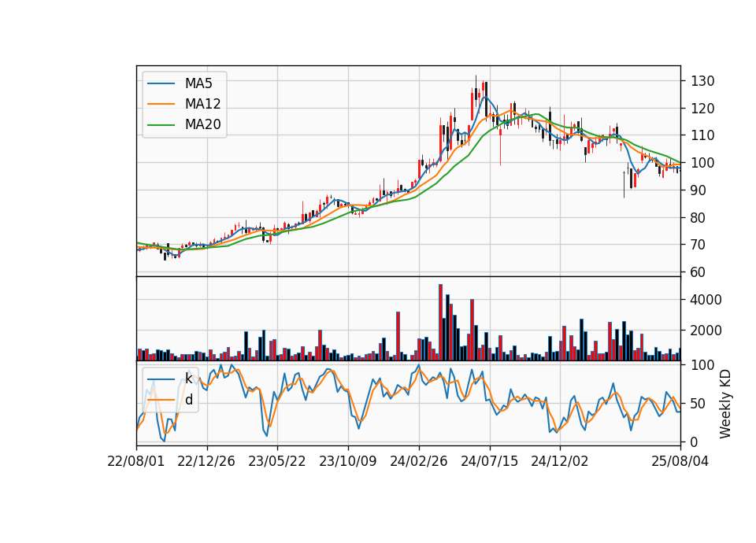Click the 60 price axis label
Viewport: 756px width, 543px height.
[x=699, y=272]
